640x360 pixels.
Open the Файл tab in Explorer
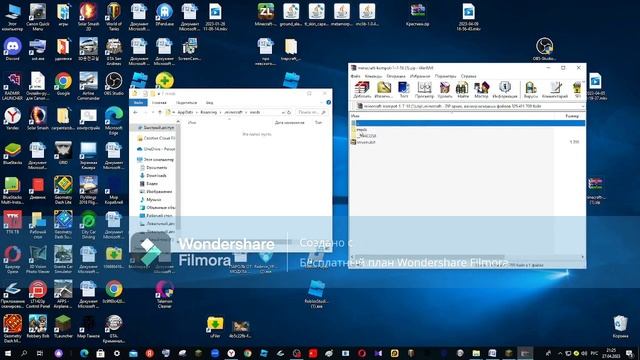click(138, 102)
